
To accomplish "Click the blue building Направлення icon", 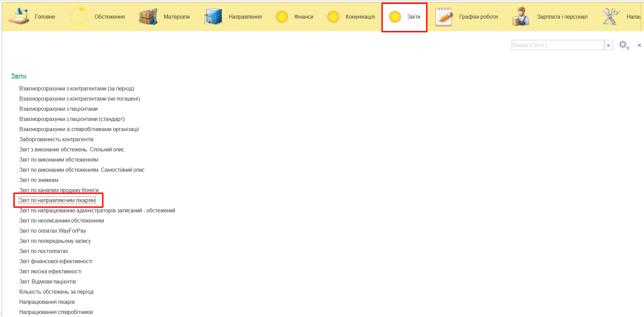I will pos(213,17).
